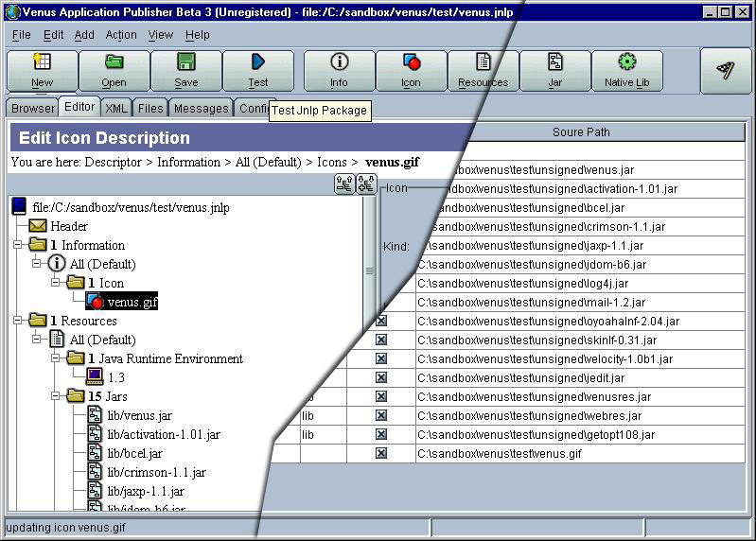Switch to the XML tab
This screenshot has height=541, width=756.
pyautogui.click(x=116, y=109)
